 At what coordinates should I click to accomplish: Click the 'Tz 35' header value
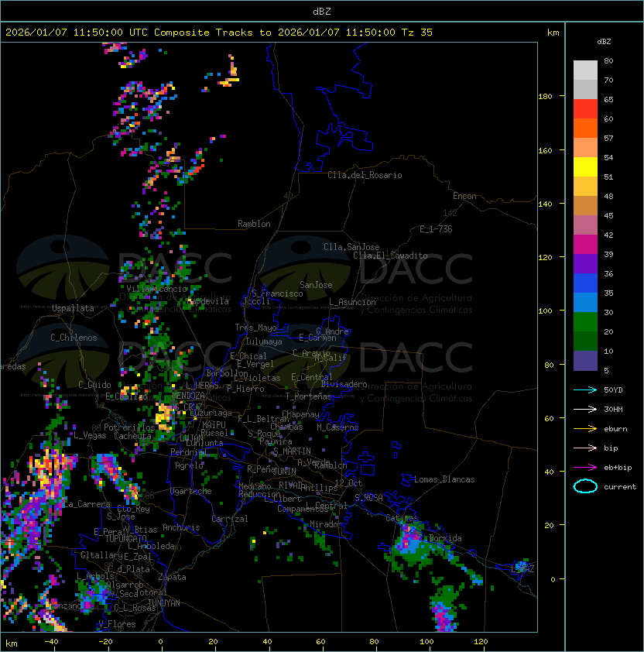click(417, 33)
